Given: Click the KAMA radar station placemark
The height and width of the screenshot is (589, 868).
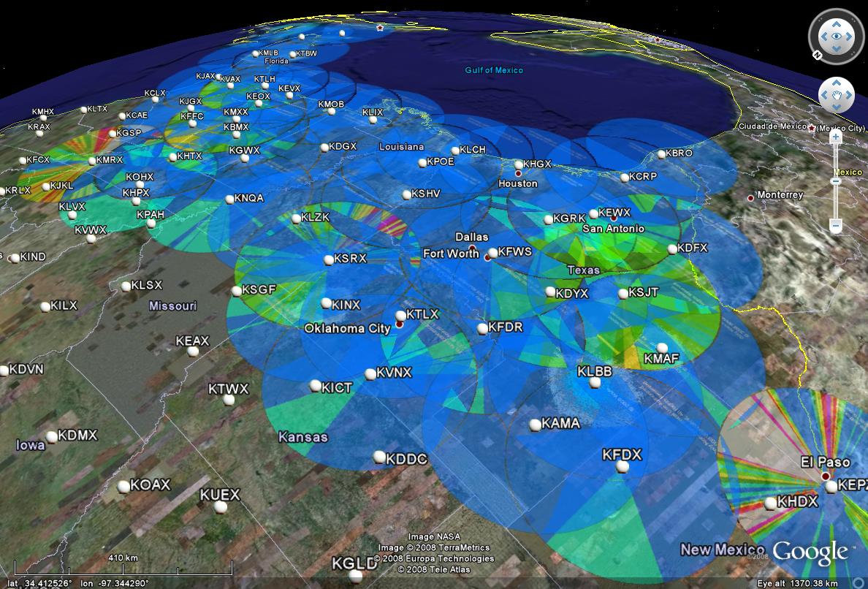Looking at the screenshot, I should pos(536,425).
